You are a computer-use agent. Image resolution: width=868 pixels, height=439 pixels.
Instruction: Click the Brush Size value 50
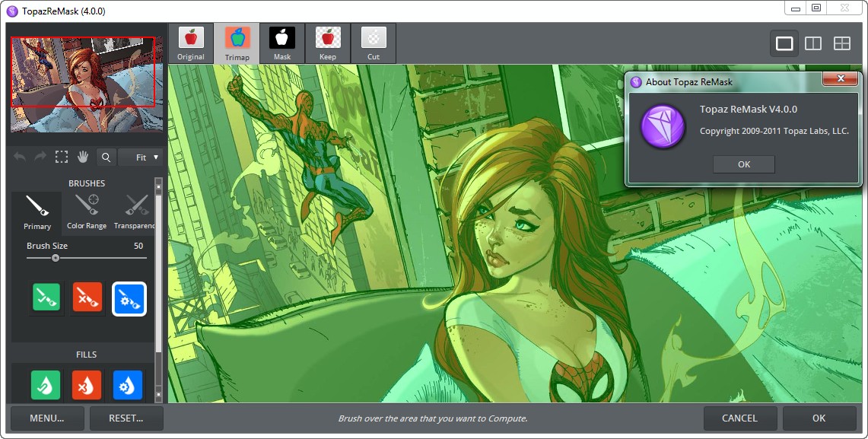coord(138,246)
